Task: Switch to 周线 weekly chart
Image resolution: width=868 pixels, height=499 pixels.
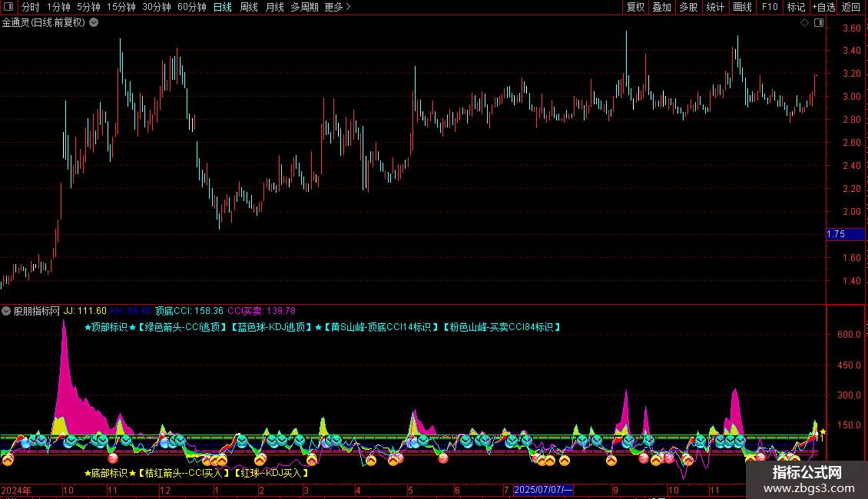Action: pyautogui.click(x=249, y=7)
